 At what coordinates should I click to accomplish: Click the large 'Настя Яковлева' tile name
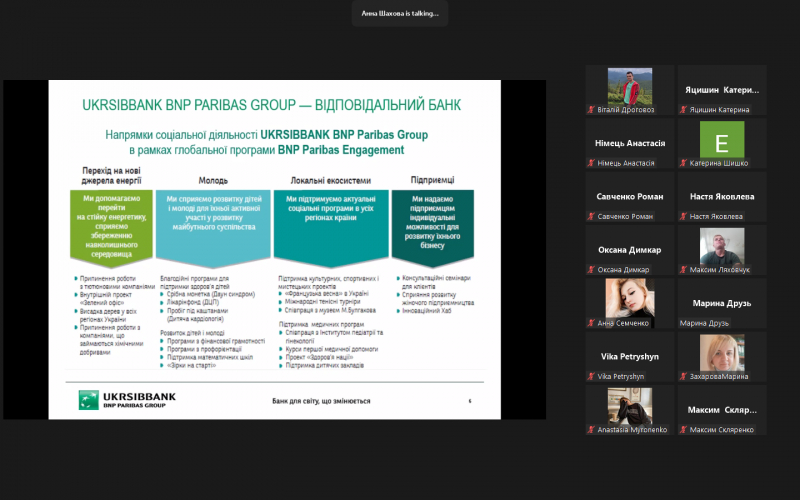[722, 196]
